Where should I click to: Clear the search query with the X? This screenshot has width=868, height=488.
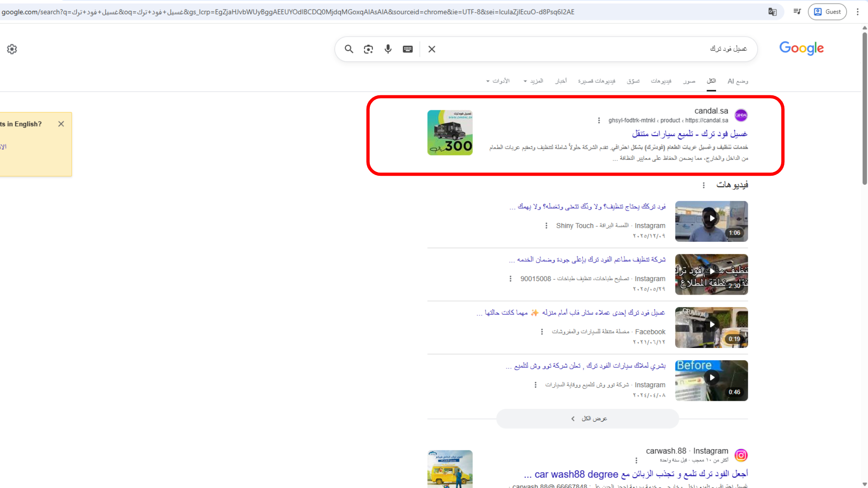432,49
